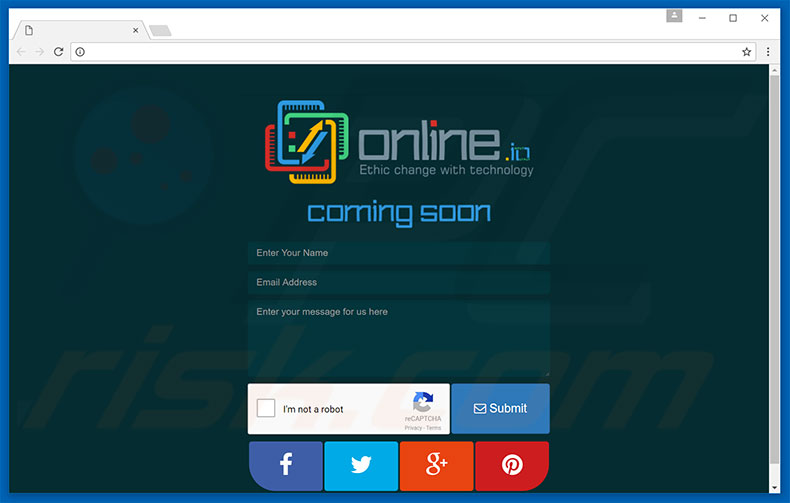790x503 pixels.
Task: Check the I'm not a robot box
Action: coord(266,408)
